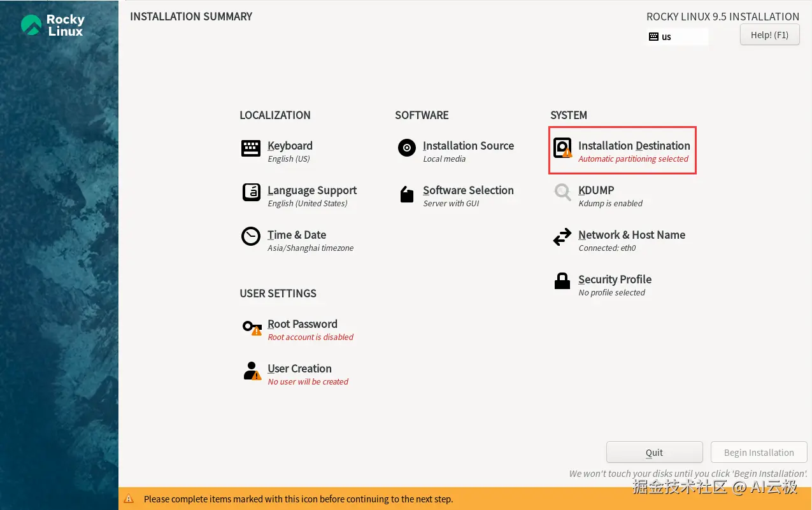Open Installation Source label
812x510 pixels.
coord(468,146)
